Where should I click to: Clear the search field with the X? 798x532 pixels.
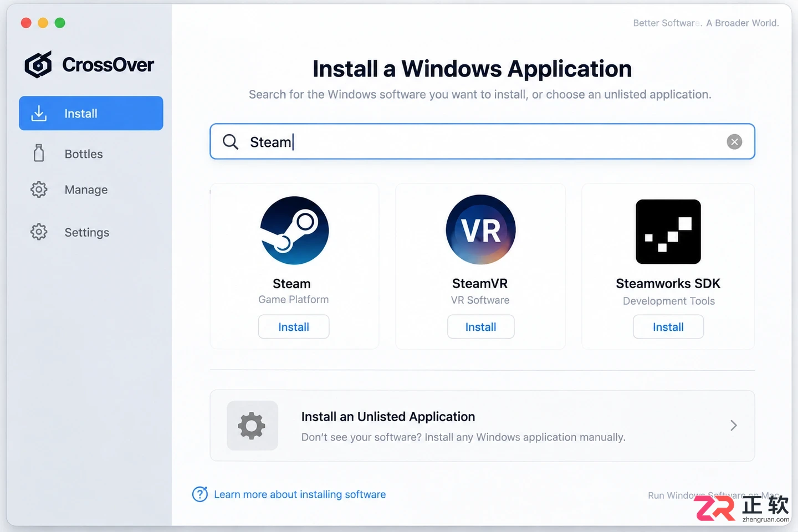pos(734,142)
